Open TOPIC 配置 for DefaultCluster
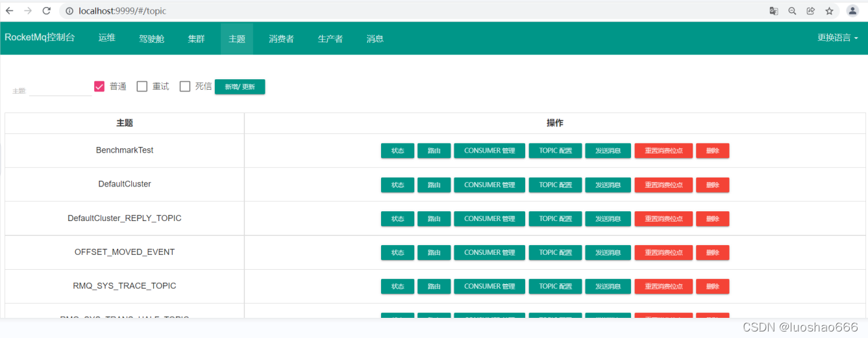This screenshot has height=338, width=868. [x=556, y=185]
